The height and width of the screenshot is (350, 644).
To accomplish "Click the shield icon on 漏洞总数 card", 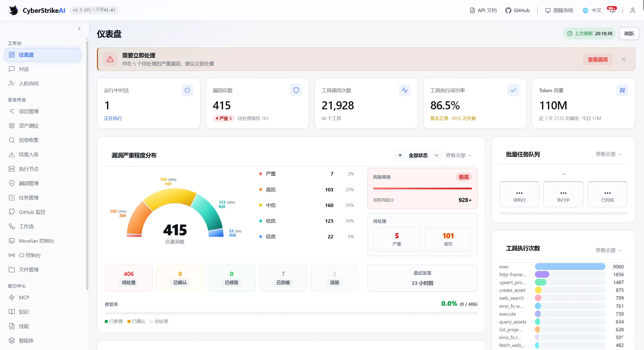I will click(296, 90).
